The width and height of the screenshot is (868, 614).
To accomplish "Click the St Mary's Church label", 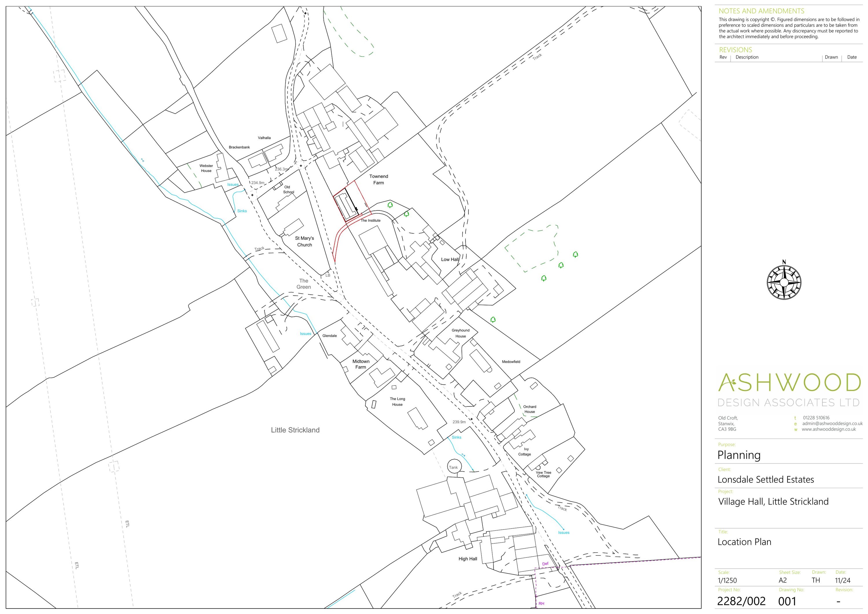I will [304, 241].
